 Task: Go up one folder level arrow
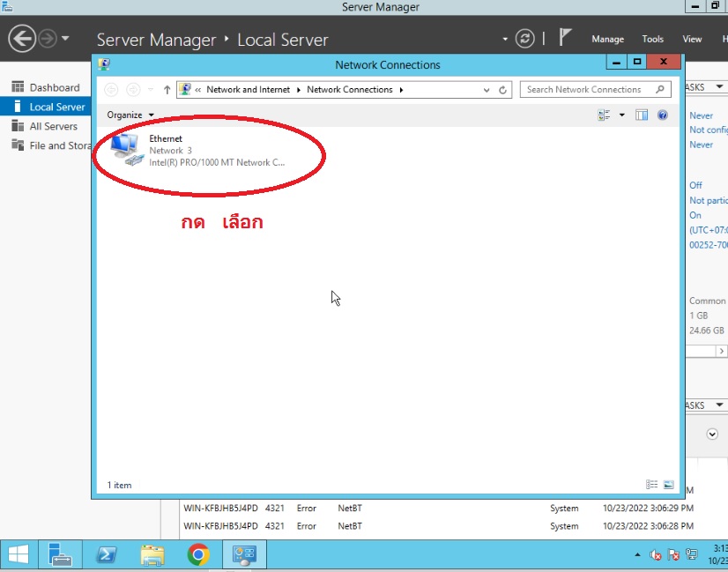(167, 90)
